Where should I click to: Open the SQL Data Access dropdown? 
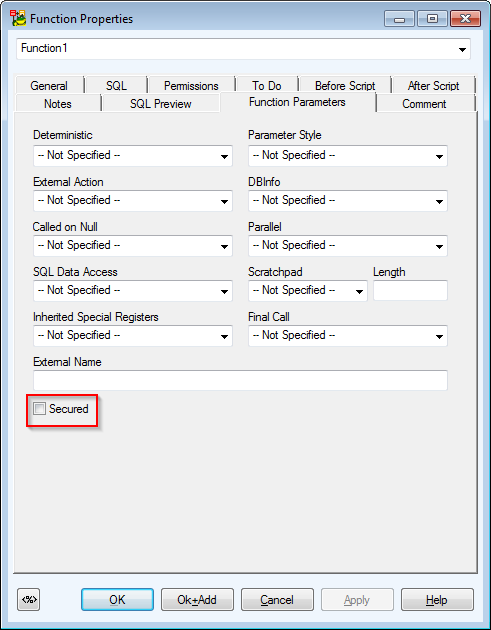click(133, 291)
